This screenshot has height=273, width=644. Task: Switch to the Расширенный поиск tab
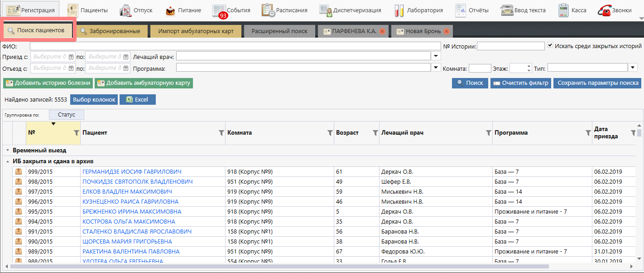(279, 31)
